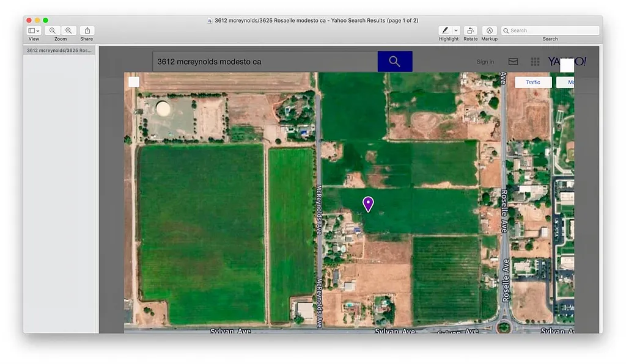Open the Share menu
Image resolution: width=626 pixels, height=364 pixels.
click(x=87, y=31)
